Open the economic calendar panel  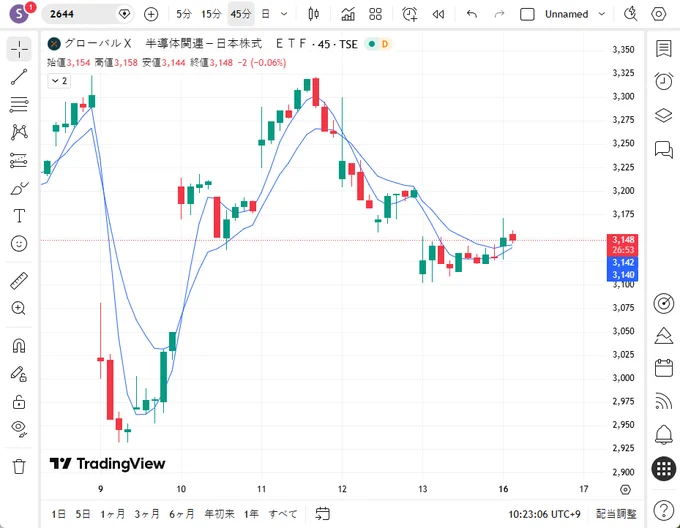click(664, 368)
